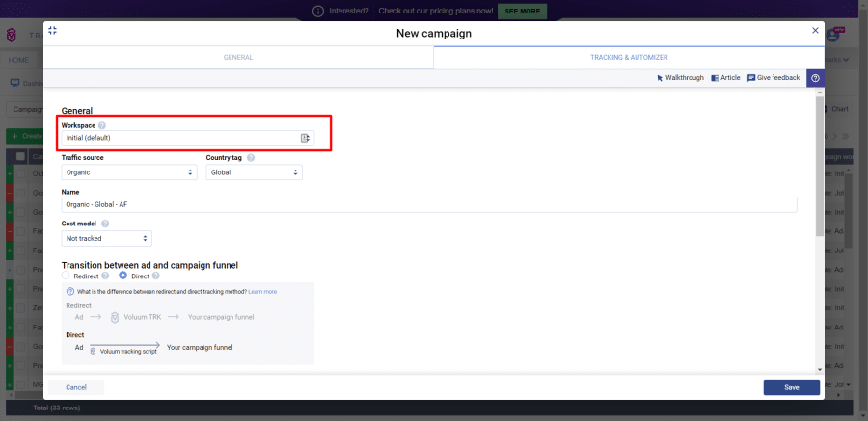Click the campaign Name input field
The height and width of the screenshot is (421, 868).
429,204
